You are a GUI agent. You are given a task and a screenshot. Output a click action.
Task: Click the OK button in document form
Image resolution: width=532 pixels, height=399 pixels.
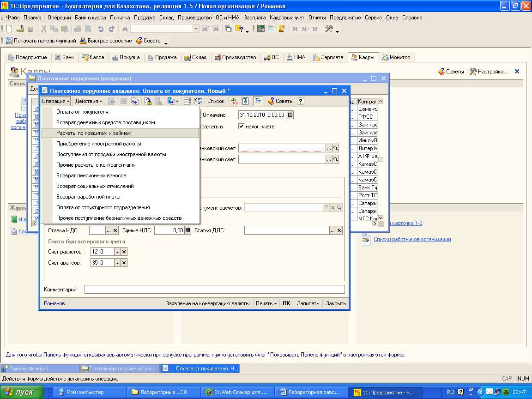(287, 303)
